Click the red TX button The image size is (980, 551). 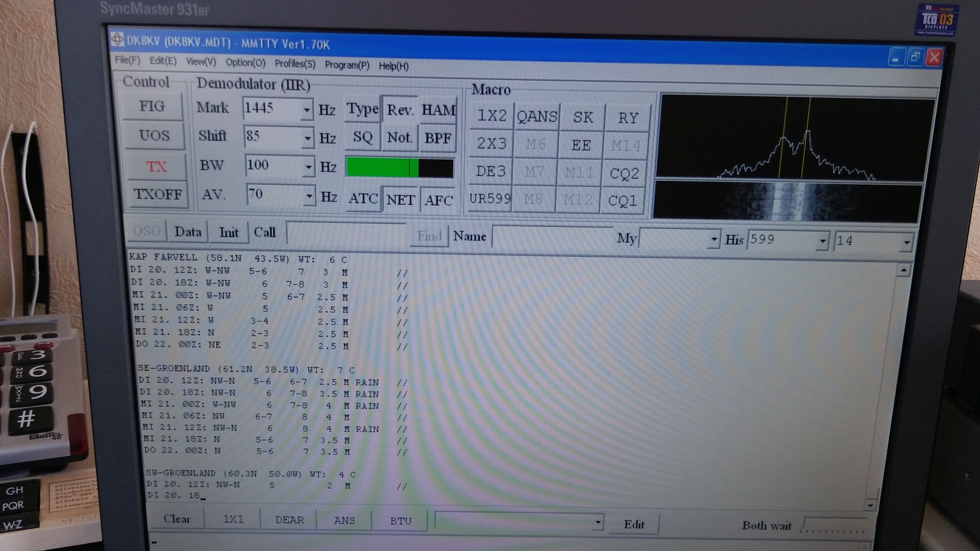click(x=156, y=166)
